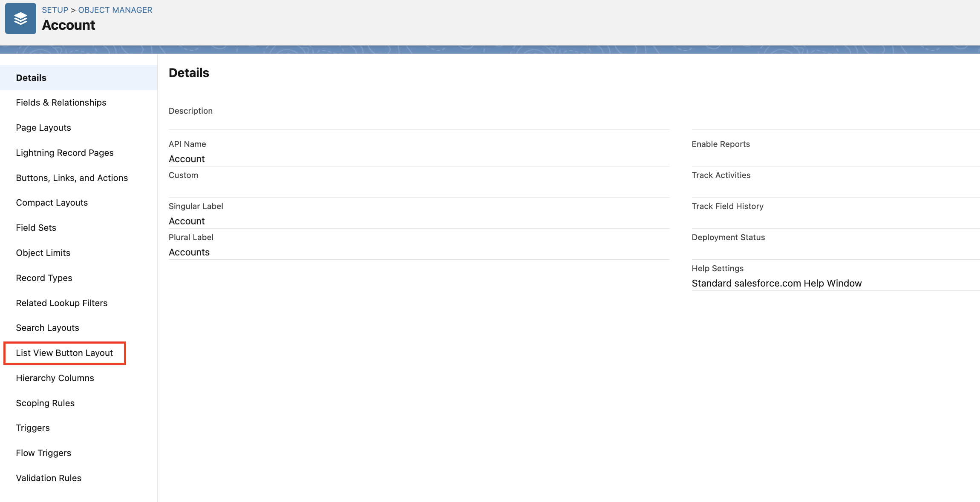Go to Field Sets
Screen dimensions: 980x502
pos(36,228)
